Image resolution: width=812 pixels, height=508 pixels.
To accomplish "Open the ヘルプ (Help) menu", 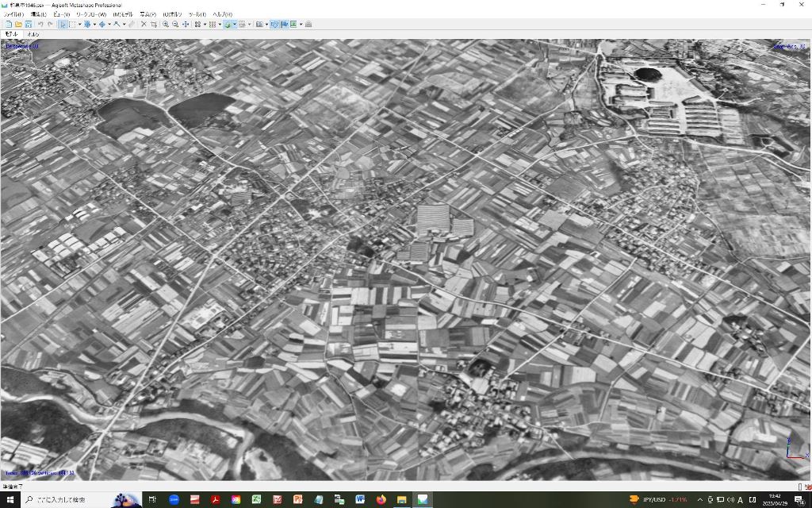I will (223, 14).
